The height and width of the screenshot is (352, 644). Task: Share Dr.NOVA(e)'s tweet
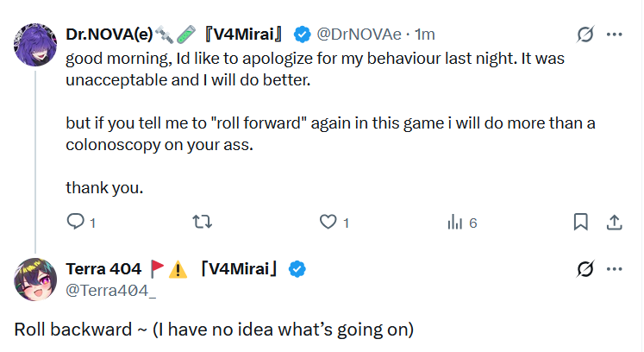coord(614,222)
